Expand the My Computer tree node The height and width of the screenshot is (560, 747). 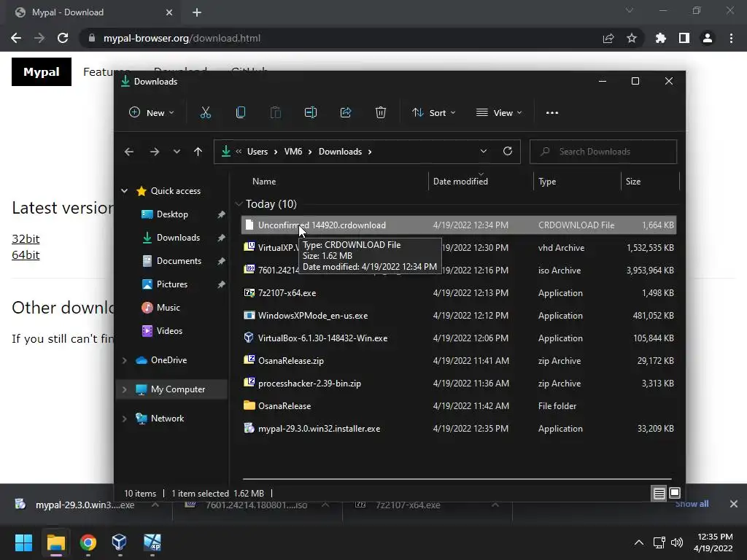(x=124, y=389)
